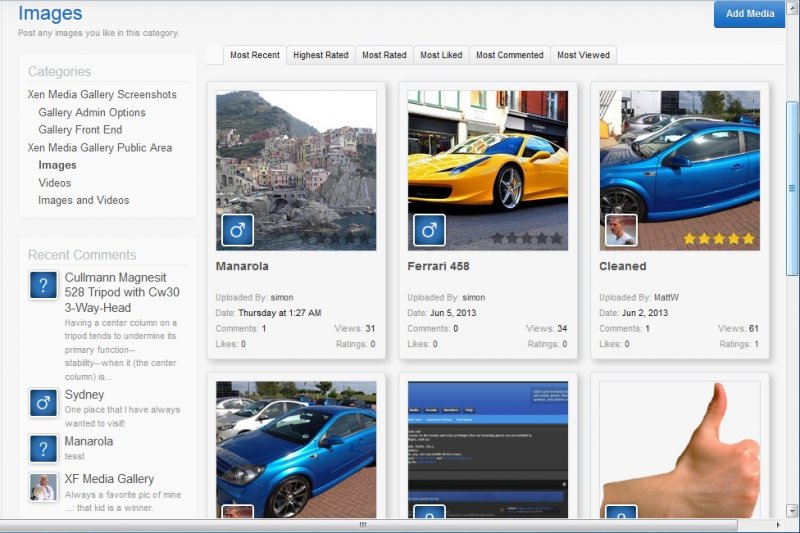
Task: Click 'Thursday at 1:27 AM' date text
Action: 280,313
